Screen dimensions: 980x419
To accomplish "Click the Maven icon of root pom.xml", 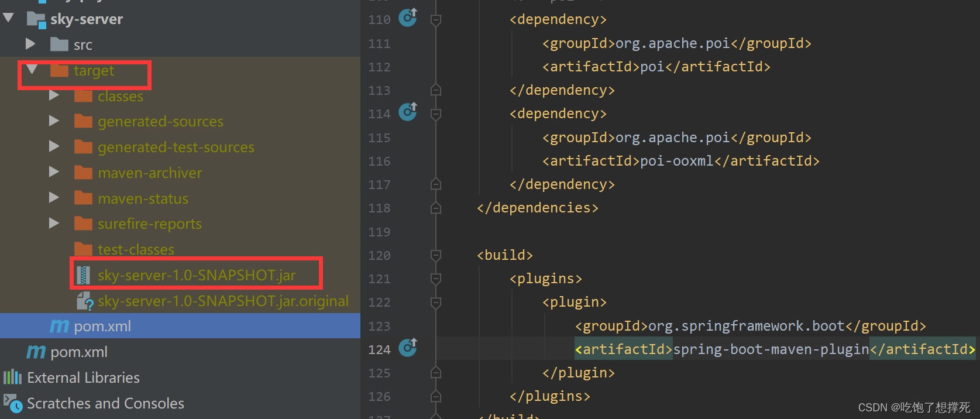I will (36, 352).
